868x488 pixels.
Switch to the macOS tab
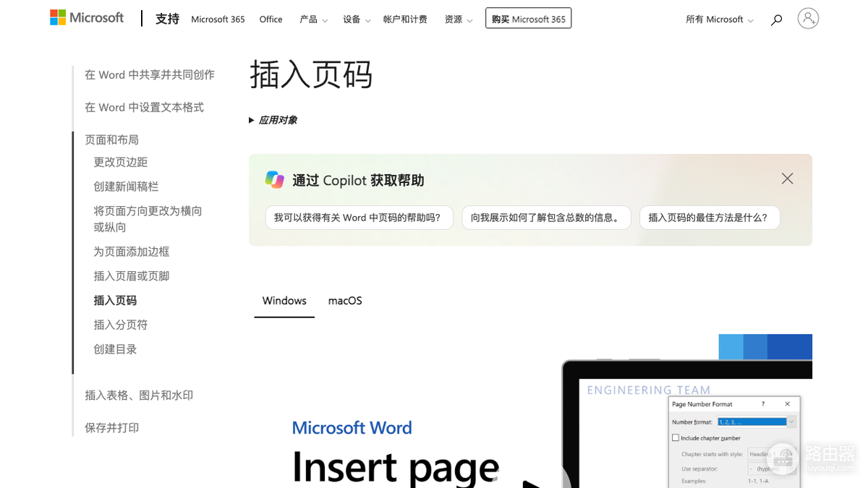345,301
